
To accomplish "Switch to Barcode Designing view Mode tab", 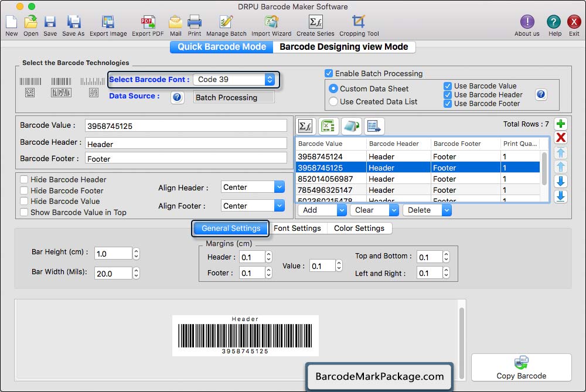I will 344,47.
